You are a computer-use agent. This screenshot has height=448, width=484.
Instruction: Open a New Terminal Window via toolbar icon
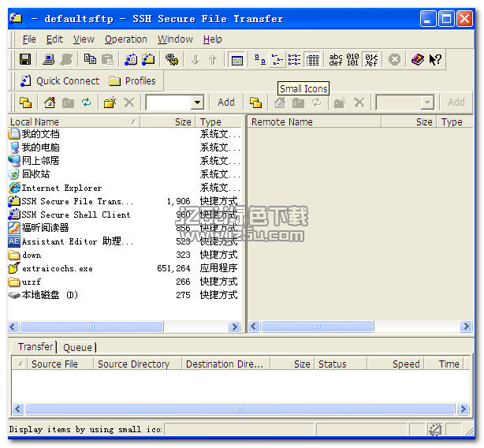[x=131, y=59]
